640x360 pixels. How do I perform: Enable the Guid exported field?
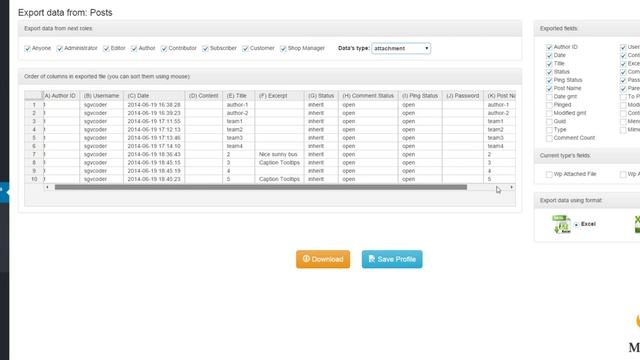[x=549, y=122]
